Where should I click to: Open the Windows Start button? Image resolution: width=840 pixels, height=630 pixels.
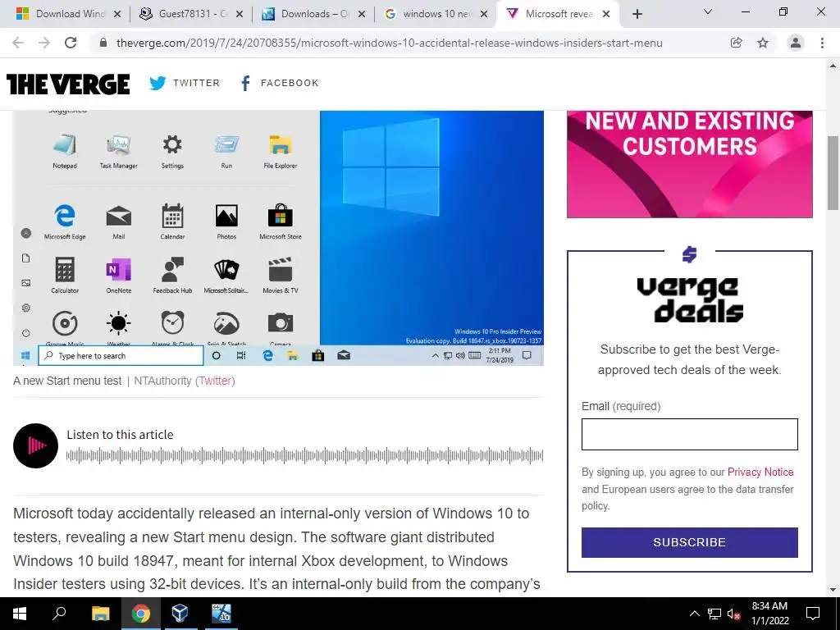[x=20, y=614]
